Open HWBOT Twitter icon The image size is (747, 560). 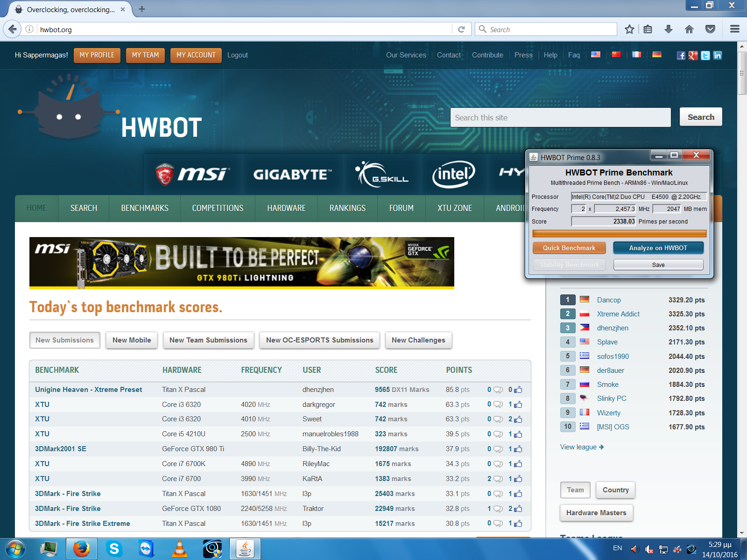click(x=705, y=56)
